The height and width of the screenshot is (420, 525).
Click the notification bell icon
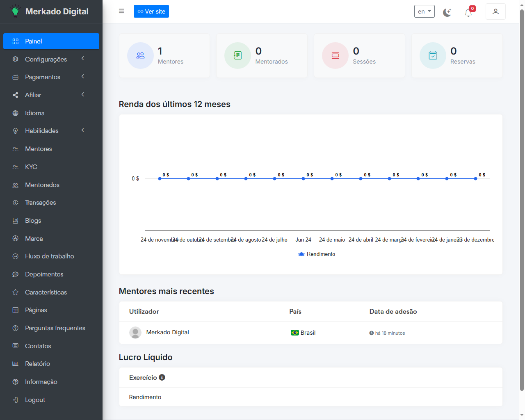point(468,12)
